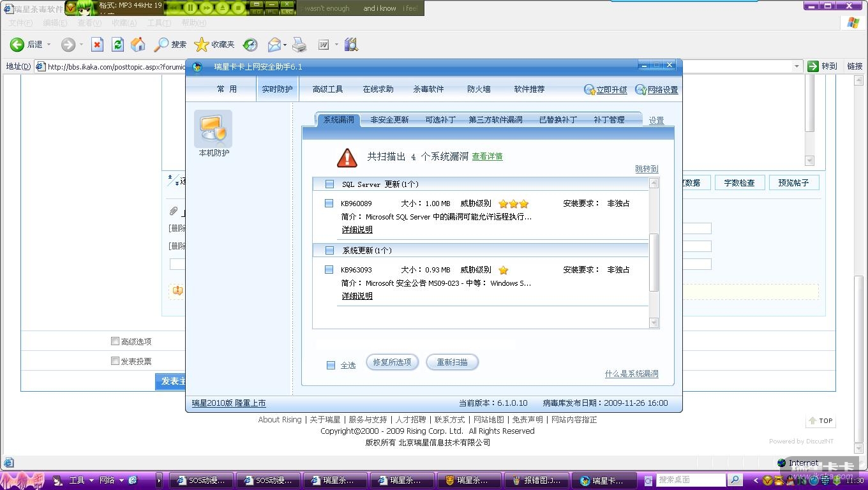This screenshot has width=868, height=490.
Task: Go to the IE Home page icon
Action: pyautogui.click(x=138, y=45)
